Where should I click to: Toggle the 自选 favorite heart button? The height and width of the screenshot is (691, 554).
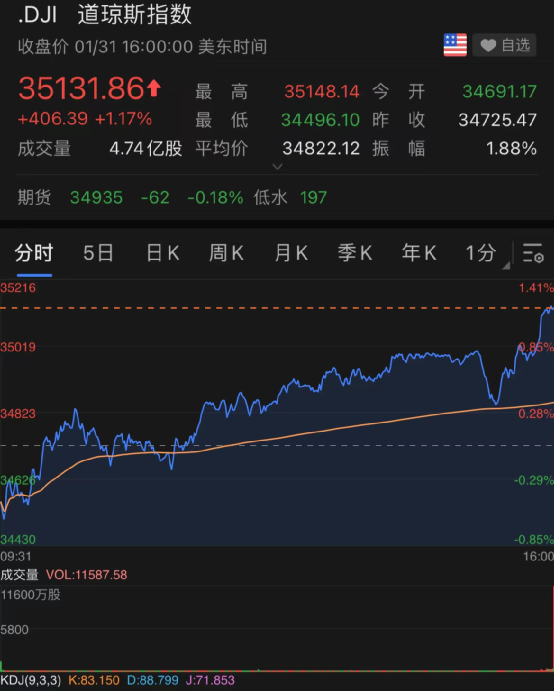point(504,45)
